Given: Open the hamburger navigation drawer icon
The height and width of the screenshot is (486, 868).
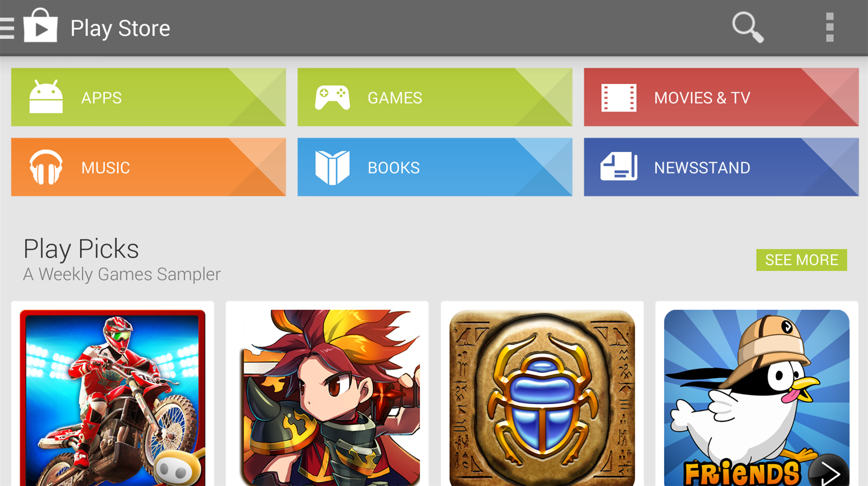Looking at the screenshot, I should 7,28.
